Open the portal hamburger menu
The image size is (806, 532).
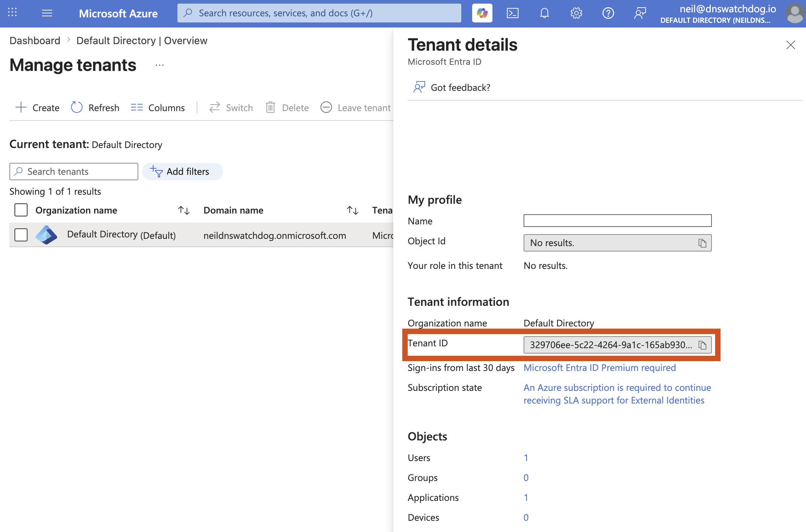pyautogui.click(x=47, y=13)
